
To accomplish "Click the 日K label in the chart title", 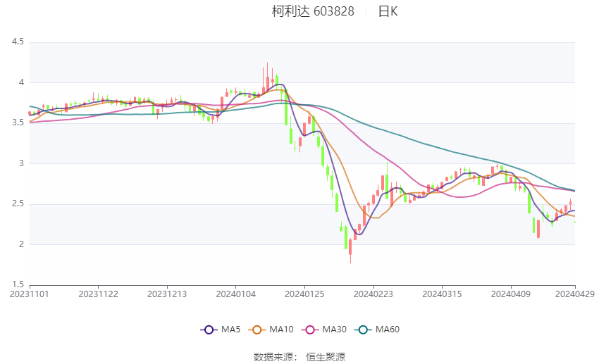I will pos(388,11).
